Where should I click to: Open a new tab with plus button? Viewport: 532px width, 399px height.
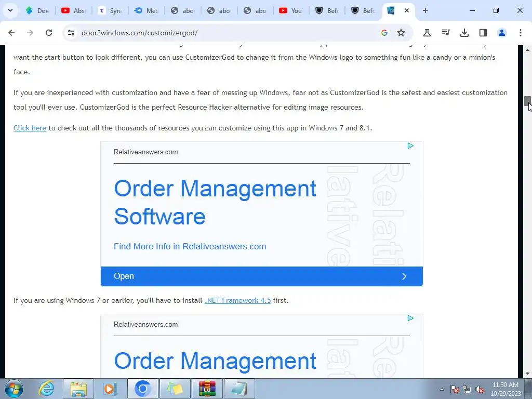tap(425, 10)
